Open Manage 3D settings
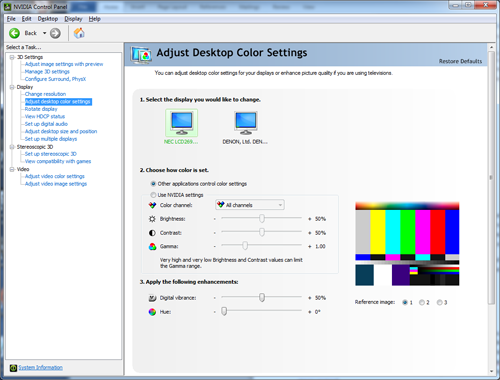The image size is (500, 380). (x=47, y=72)
